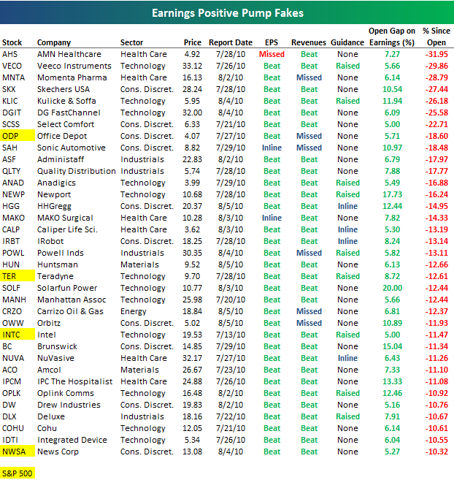
Task: Click the Stock column header
Action: (x=12, y=43)
